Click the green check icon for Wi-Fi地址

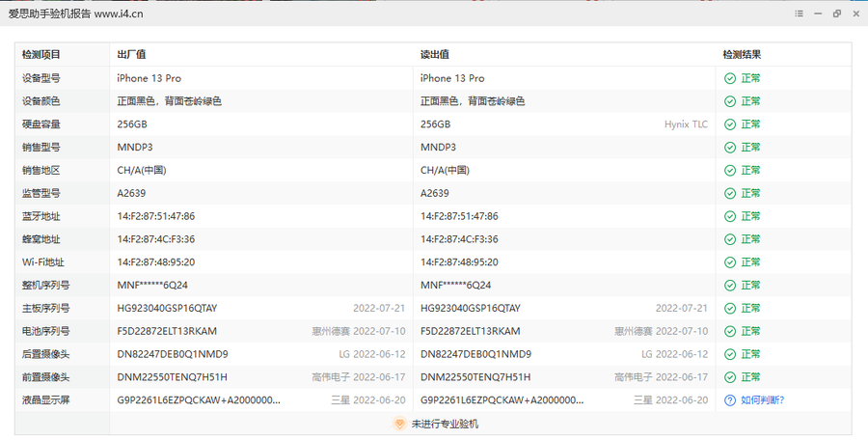[x=730, y=262]
